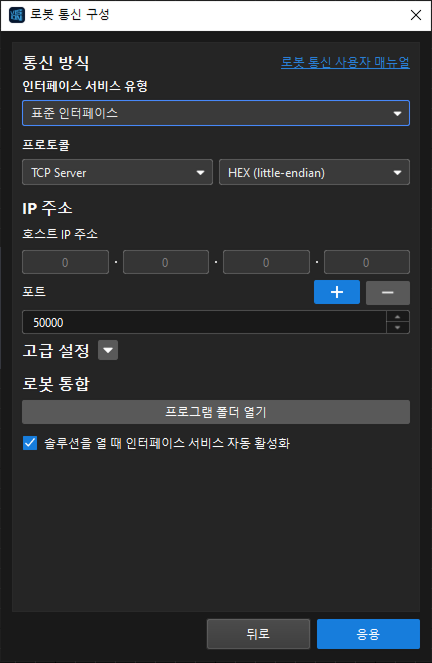Screen dimensions: 432x663
Task: Open the HEX (little-endian) format dropdown
Action: point(314,172)
